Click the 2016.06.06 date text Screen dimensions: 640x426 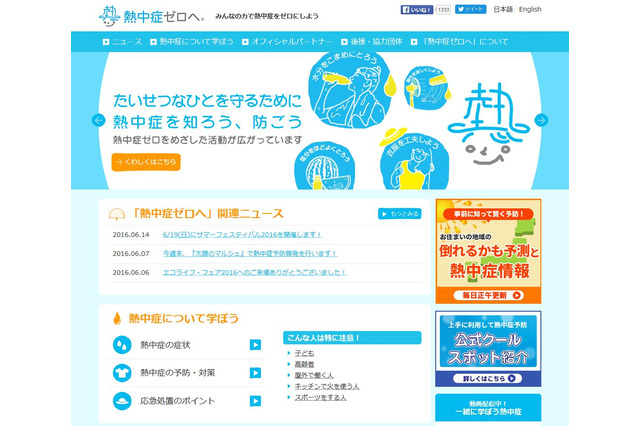[x=131, y=272]
